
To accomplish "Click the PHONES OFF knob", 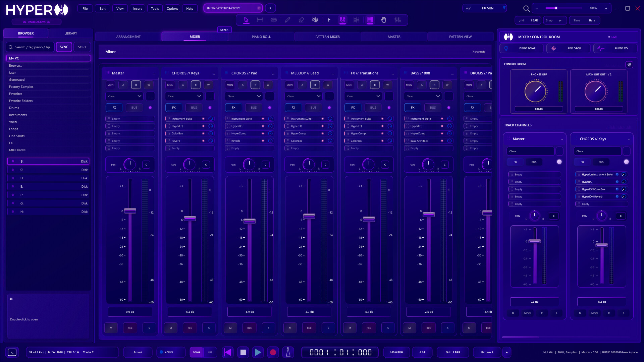I will [535, 91].
